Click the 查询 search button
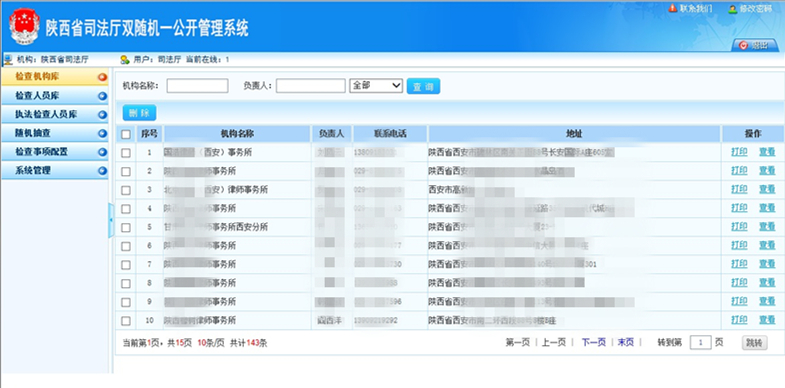The image size is (785, 388). (423, 86)
